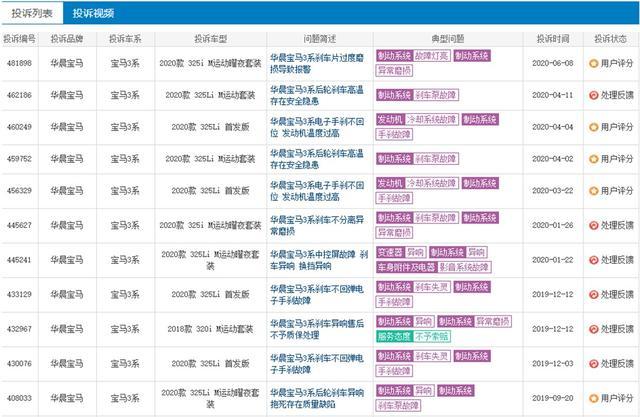
Task: Click the 用户评分 status icon for complaint 460249
Action: [593, 127]
